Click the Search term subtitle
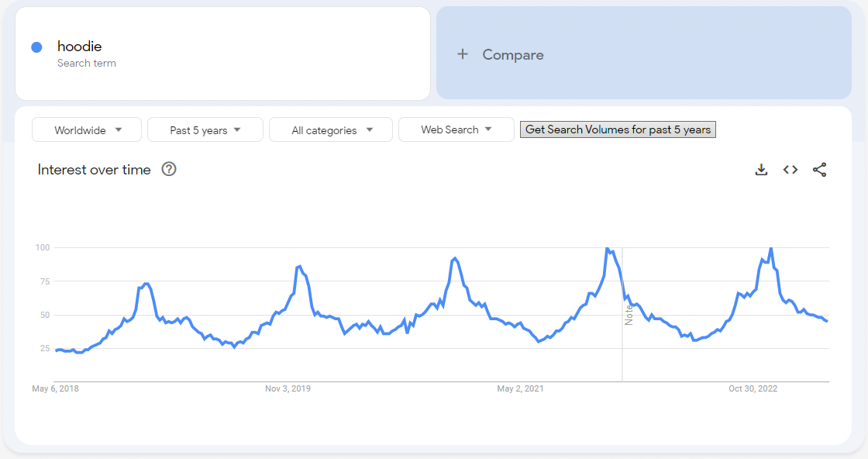Image resolution: width=868 pixels, height=459 pixels. 87,63
